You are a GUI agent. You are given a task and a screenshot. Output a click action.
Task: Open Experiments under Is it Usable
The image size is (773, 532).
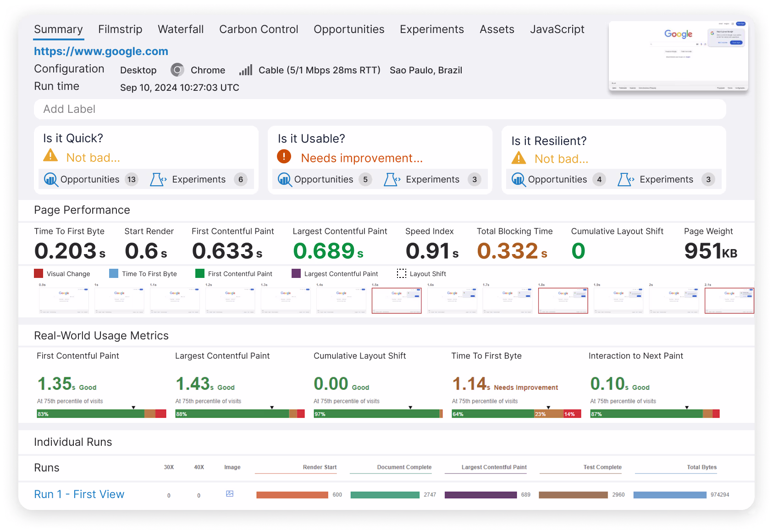[432, 179]
